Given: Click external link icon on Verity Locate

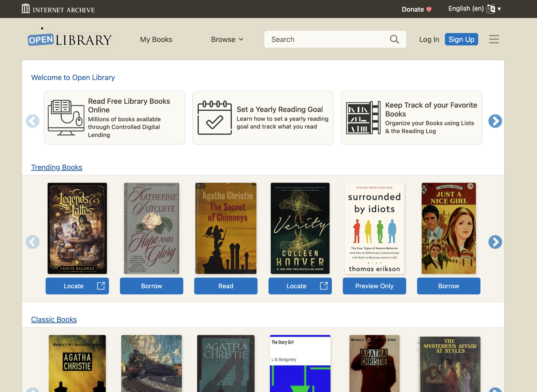Looking at the screenshot, I should [x=324, y=286].
